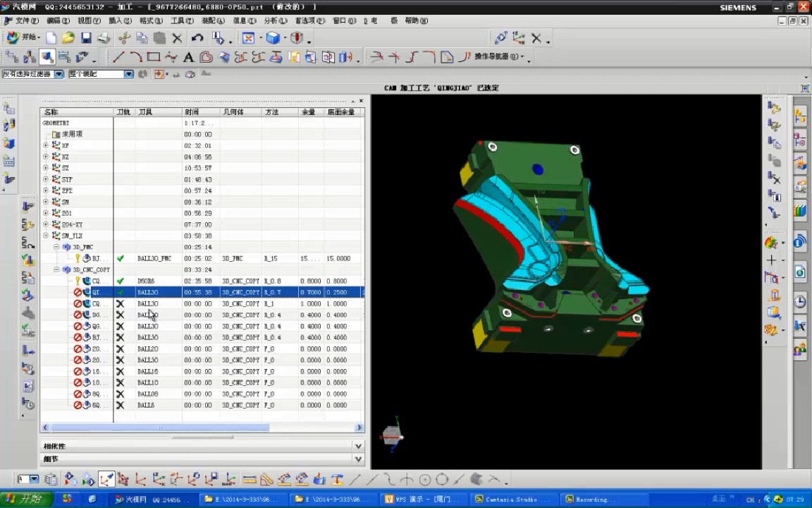Open the 工具 menu

183,20
